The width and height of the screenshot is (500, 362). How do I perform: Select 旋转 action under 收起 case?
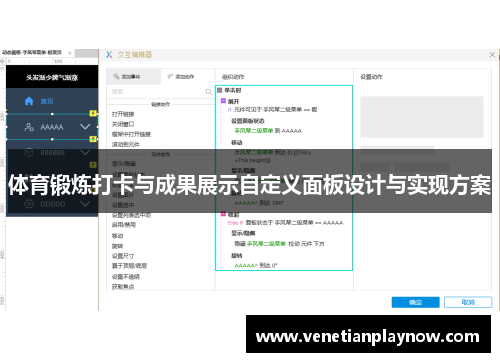point(237,255)
